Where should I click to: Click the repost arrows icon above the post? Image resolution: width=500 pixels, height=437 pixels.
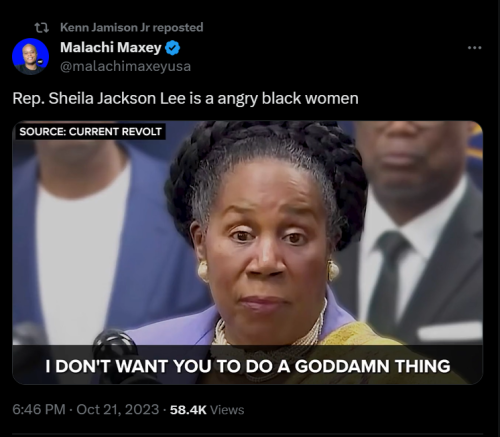pyautogui.click(x=42, y=28)
